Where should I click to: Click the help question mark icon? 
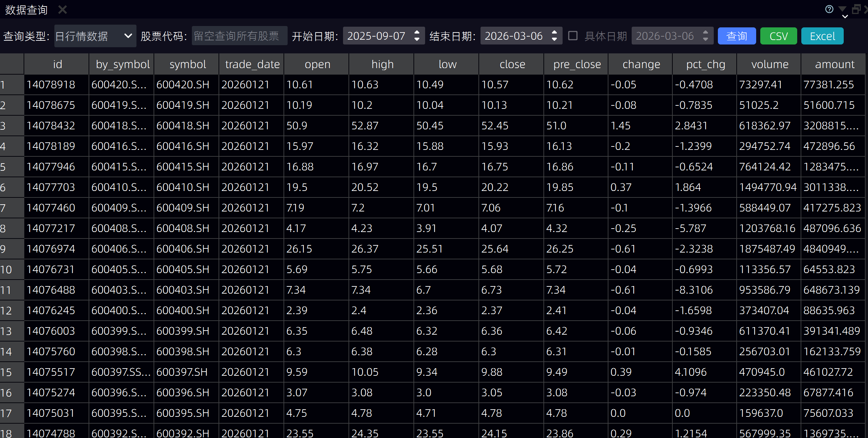829,9
